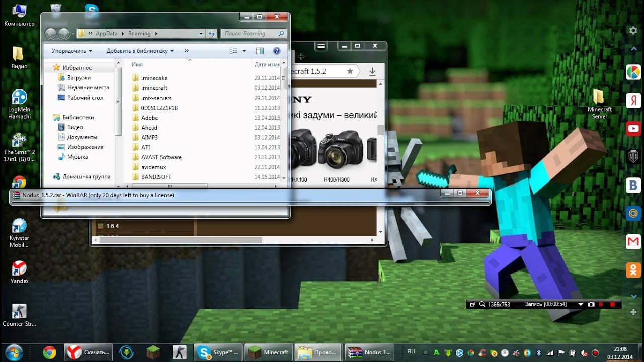The image size is (644, 362).
Task: Click the recorder magnifier zoom icon
Action: pyautogui.click(x=482, y=304)
